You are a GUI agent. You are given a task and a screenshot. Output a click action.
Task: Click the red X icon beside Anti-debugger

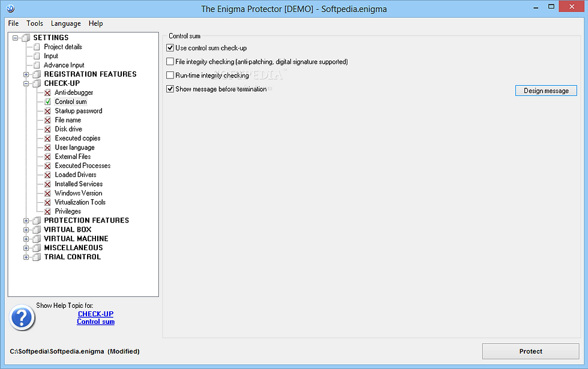click(47, 92)
